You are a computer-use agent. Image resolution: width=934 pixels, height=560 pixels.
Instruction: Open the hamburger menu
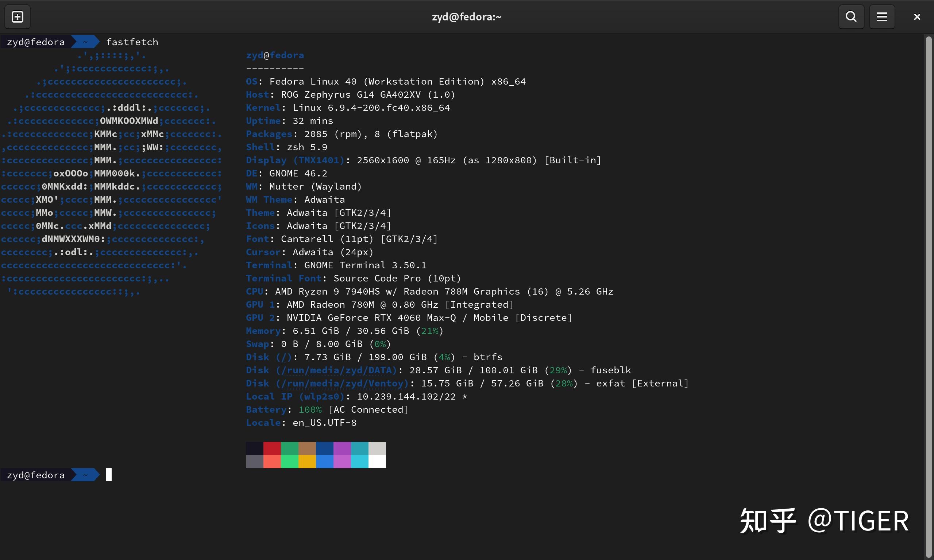pyautogui.click(x=882, y=17)
